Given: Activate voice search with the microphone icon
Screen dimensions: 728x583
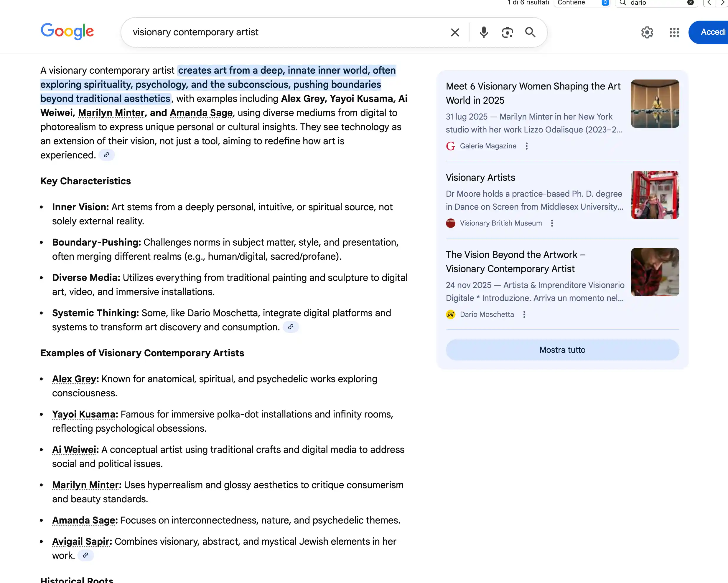Looking at the screenshot, I should coord(484,32).
